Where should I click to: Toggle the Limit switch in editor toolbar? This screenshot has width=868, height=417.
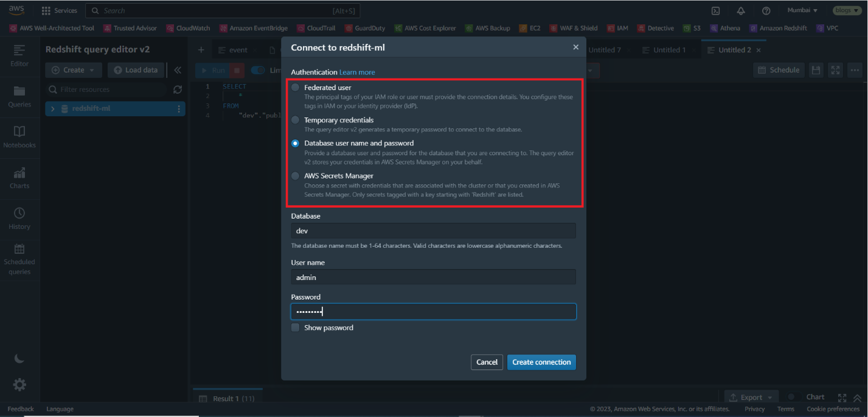point(259,70)
